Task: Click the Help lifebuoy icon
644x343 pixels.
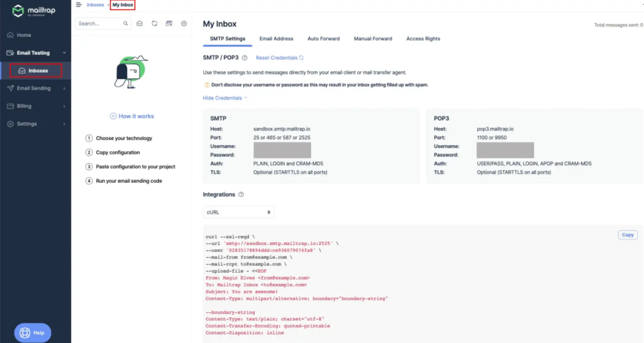Action: tap(25, 333)
